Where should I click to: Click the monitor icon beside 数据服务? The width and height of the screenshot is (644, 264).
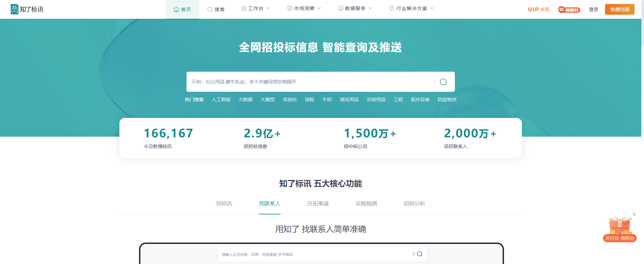pyautogui.click(x=341, y=8)
